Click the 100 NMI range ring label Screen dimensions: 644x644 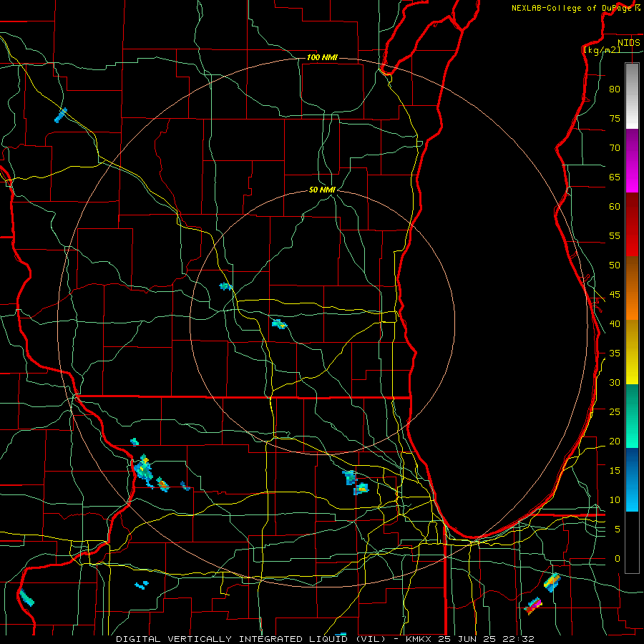point(322,57)
